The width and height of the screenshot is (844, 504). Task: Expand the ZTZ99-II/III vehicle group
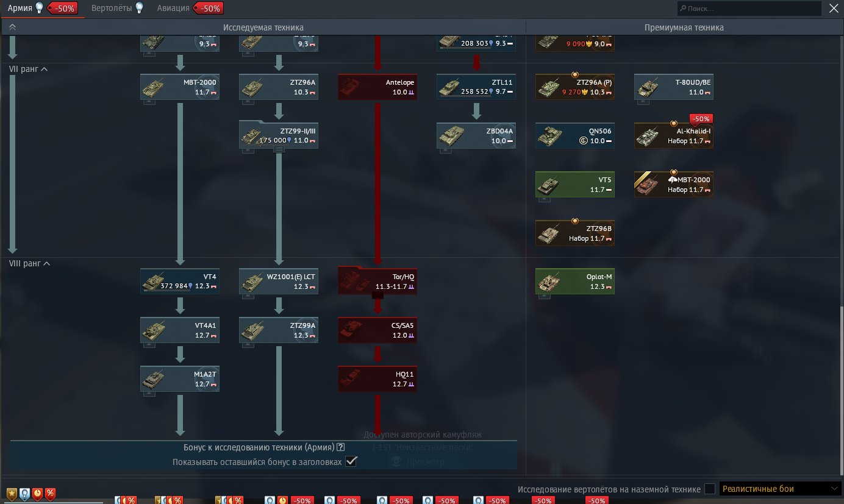279,149
